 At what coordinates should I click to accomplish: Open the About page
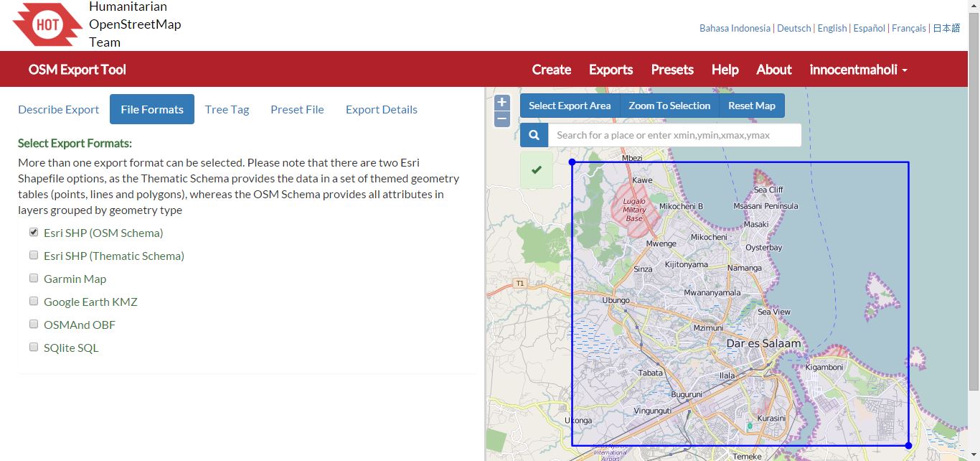pos(774,70)
